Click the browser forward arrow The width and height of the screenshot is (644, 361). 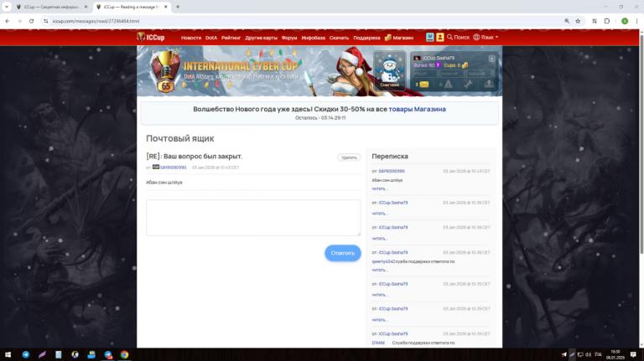tap(19, 21)
